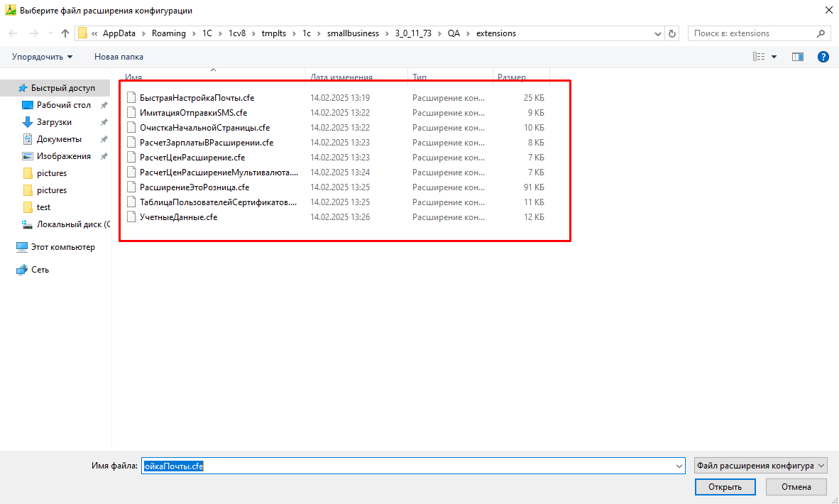Click the blue Help question mark icon
The height and width of the screenshot is (504, 839).
(x=823, y=57)
